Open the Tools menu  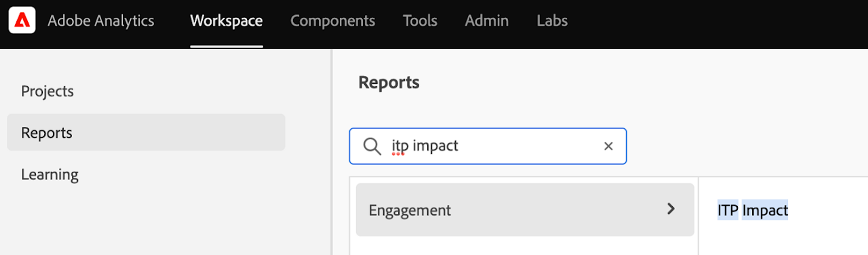point(420,21)
